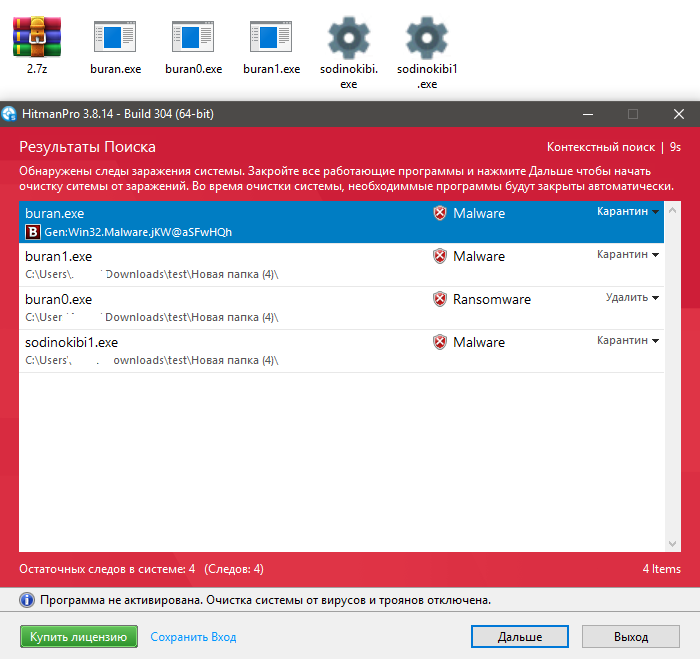The height and width of the screenshot is (659, 700).
Task: Select the 2.7z archive icon
Action: pyautogui.click(x=37, y=37)
